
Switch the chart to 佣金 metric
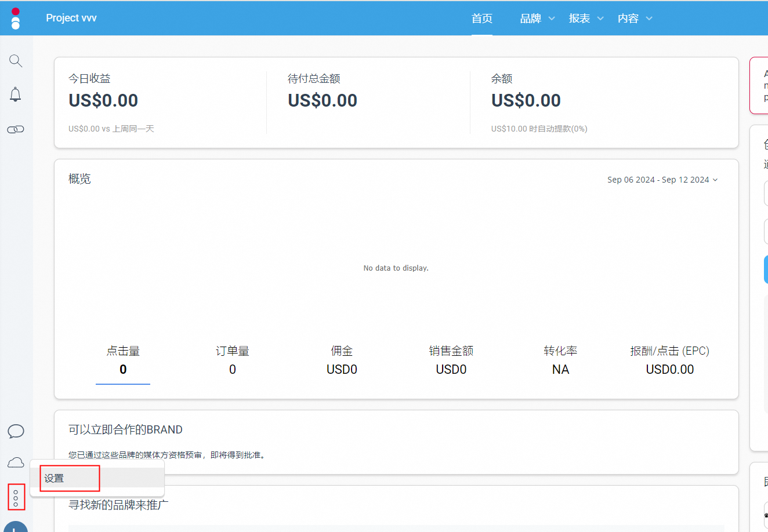(342, 359)
